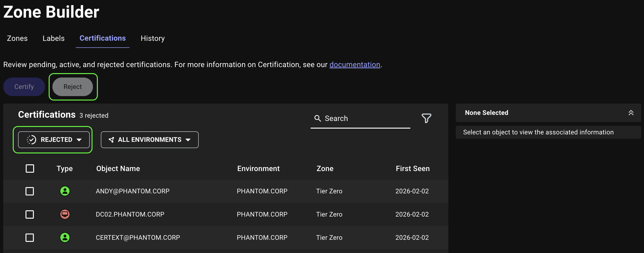Open the ALL ENVIRONMENTS dropdown
Viewport: 644px width, 253px height.
[149, 140]
